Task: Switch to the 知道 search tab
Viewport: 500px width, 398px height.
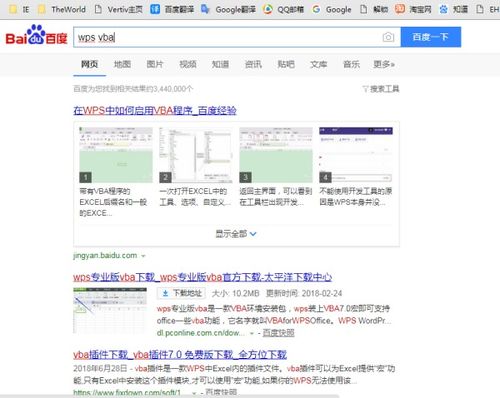Action: (x=220, y=64)
